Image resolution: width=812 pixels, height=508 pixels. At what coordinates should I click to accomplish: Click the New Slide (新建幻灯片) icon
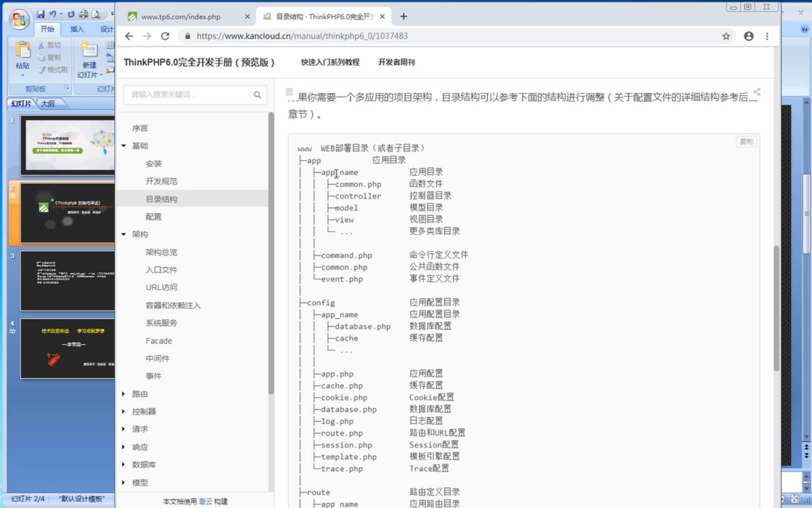pyautogui.click(x=89, y=50)
